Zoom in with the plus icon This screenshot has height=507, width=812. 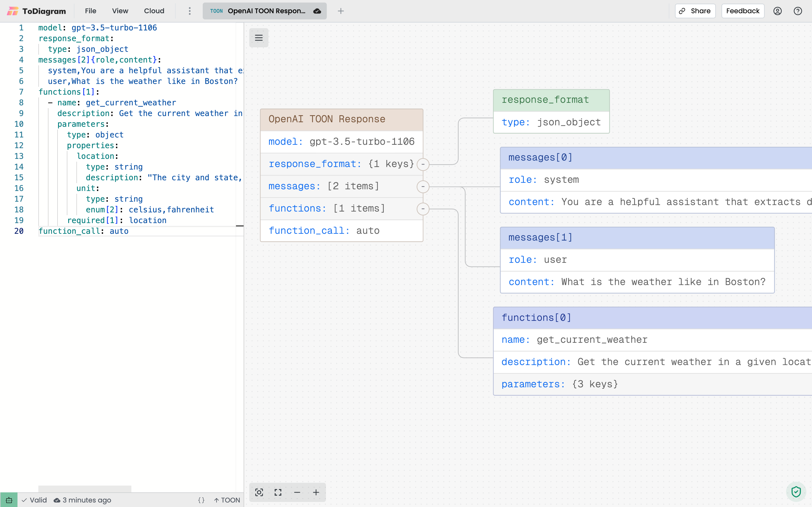click(316, 492)
